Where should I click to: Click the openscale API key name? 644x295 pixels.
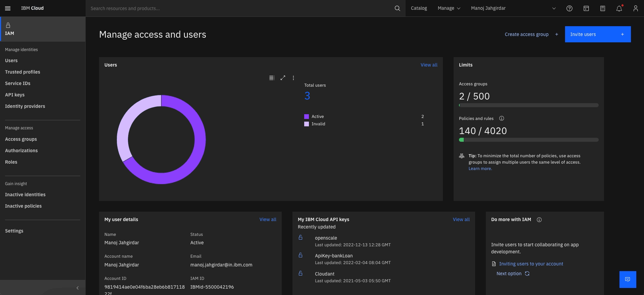click(x=326, y=238)
